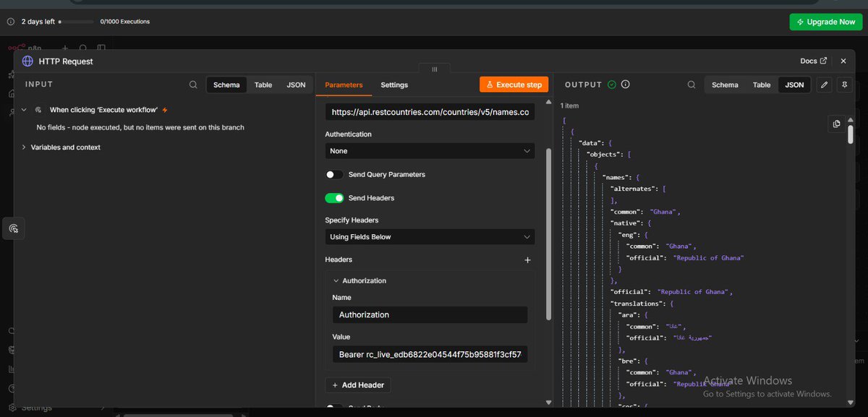Click the Upgrade Now button

tap(826, 22)
